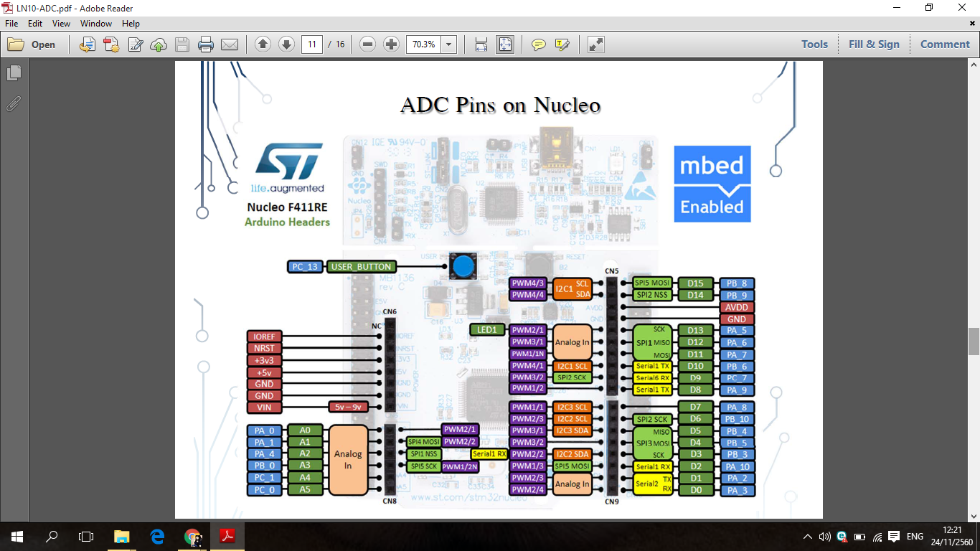Click the Save floppy disk icon
The image size is (980, 551).
pyautogui.click(x=182, y=44)
